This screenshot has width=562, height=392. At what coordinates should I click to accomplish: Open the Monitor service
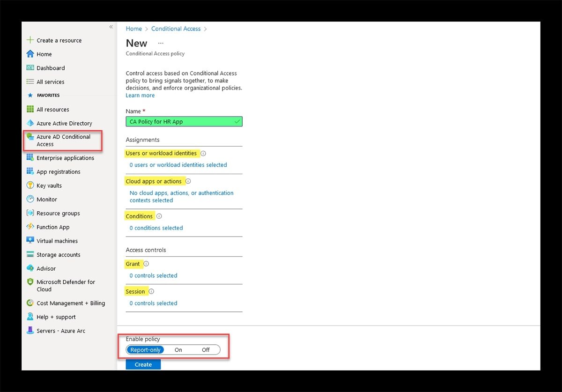point(47,199)
